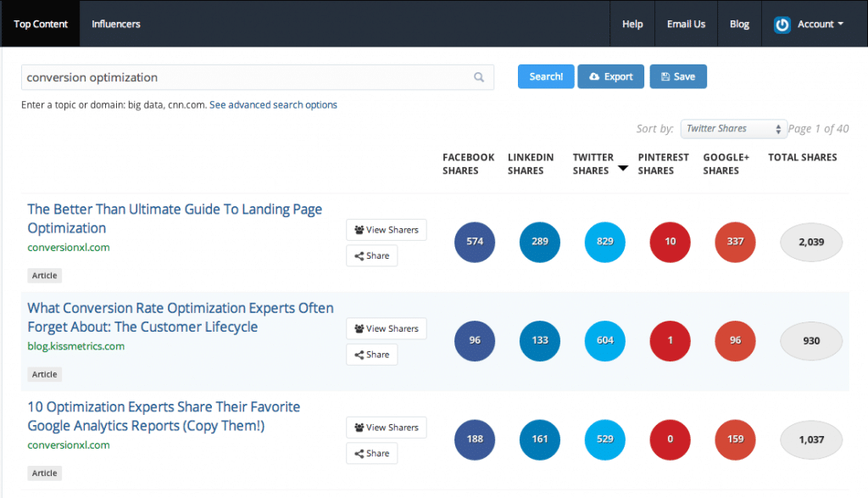Toggle sort arrow next to Twitter Shares
The image size is (868, 498).
coord(623,168)
